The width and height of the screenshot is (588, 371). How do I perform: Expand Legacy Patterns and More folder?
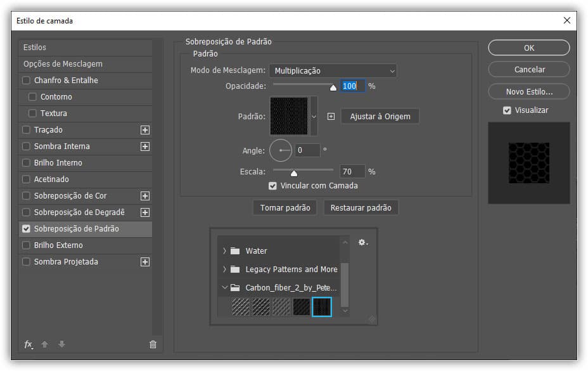[x=224, y=270]
